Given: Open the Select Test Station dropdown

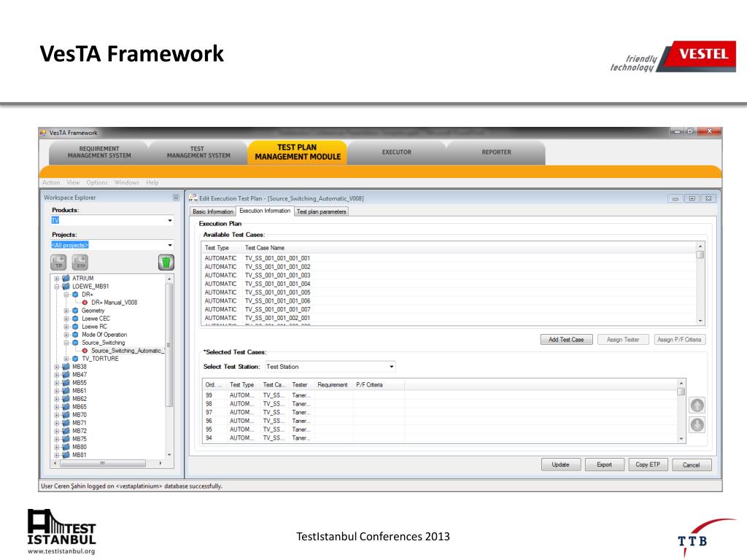Looking at the screenshot, I should click(x=392, y=367).
